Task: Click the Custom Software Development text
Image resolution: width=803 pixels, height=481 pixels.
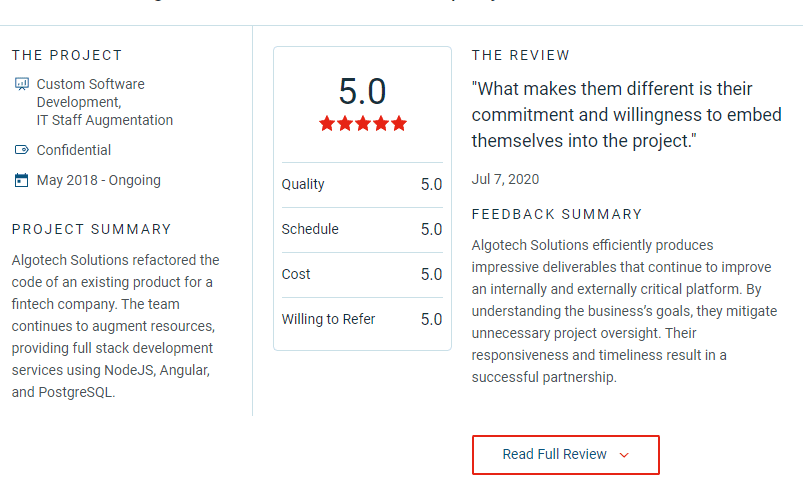Action: (x=91, y=93)
